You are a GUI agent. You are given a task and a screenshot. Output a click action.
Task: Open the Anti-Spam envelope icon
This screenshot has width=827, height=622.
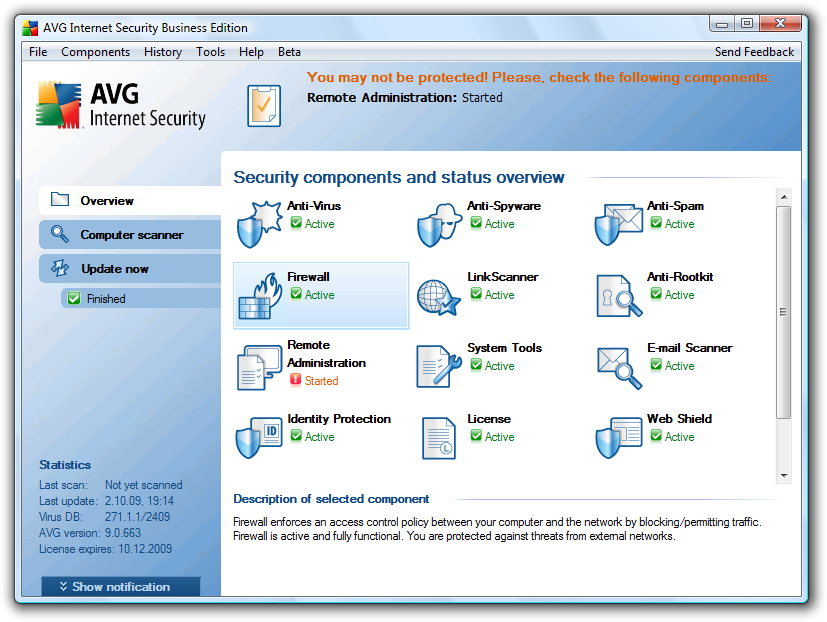(619, 225)
